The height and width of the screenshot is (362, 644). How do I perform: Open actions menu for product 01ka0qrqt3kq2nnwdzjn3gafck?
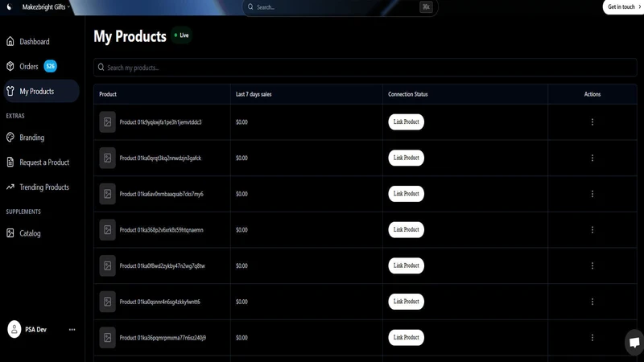click(x=592, y=158)
